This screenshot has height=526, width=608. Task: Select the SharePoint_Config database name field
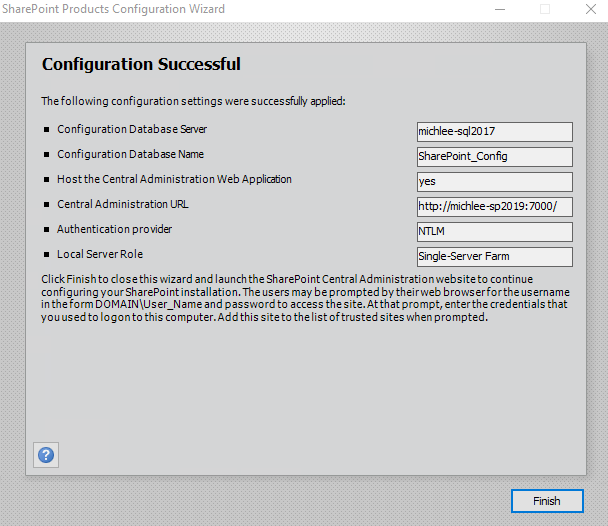pos(494,157)
